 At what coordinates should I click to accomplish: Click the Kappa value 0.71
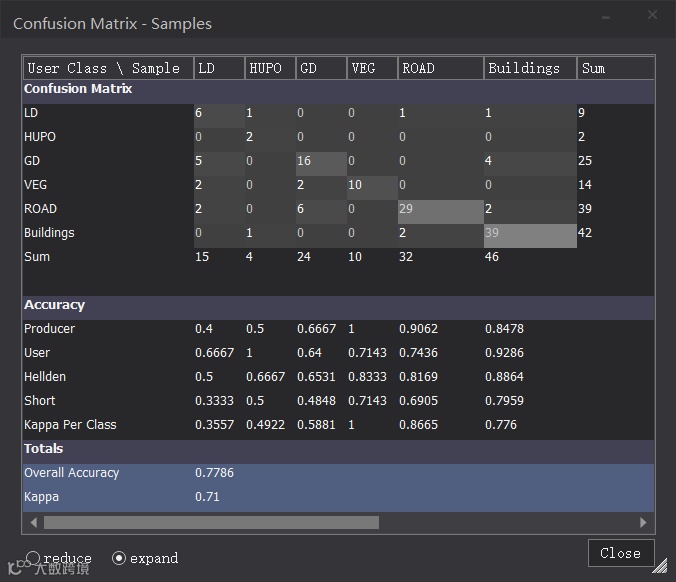click(207, 497)
